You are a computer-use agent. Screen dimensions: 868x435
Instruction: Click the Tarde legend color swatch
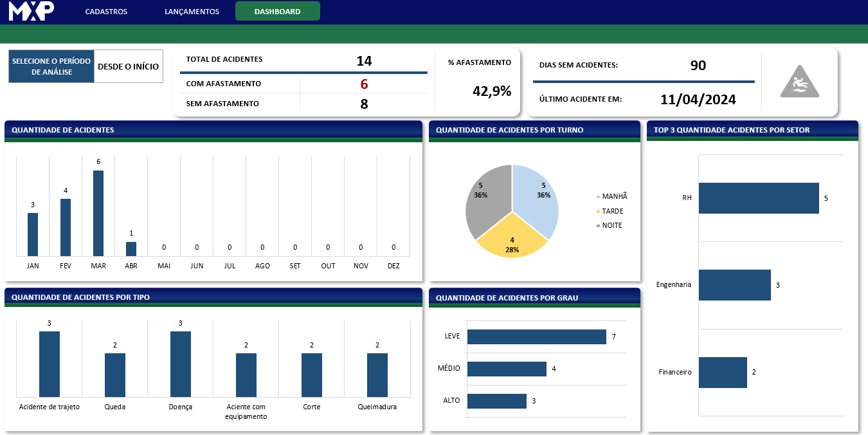pos(599,211)
